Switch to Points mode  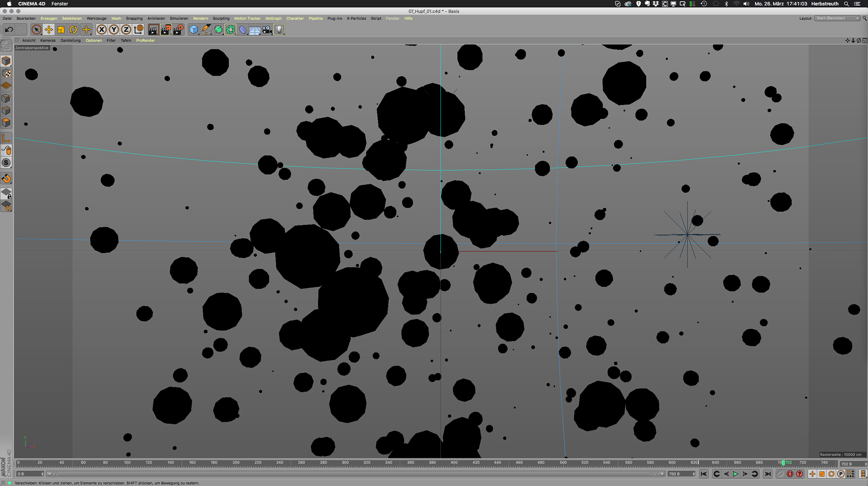pos(6,98)
